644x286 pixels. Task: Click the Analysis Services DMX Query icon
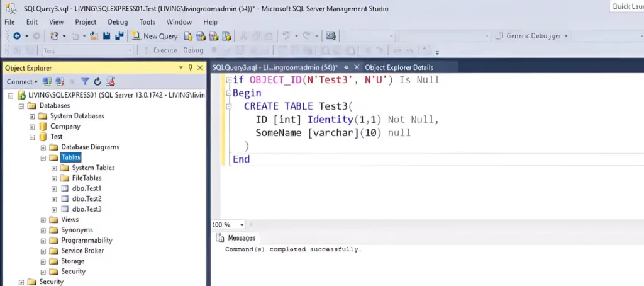click(214, 36)
